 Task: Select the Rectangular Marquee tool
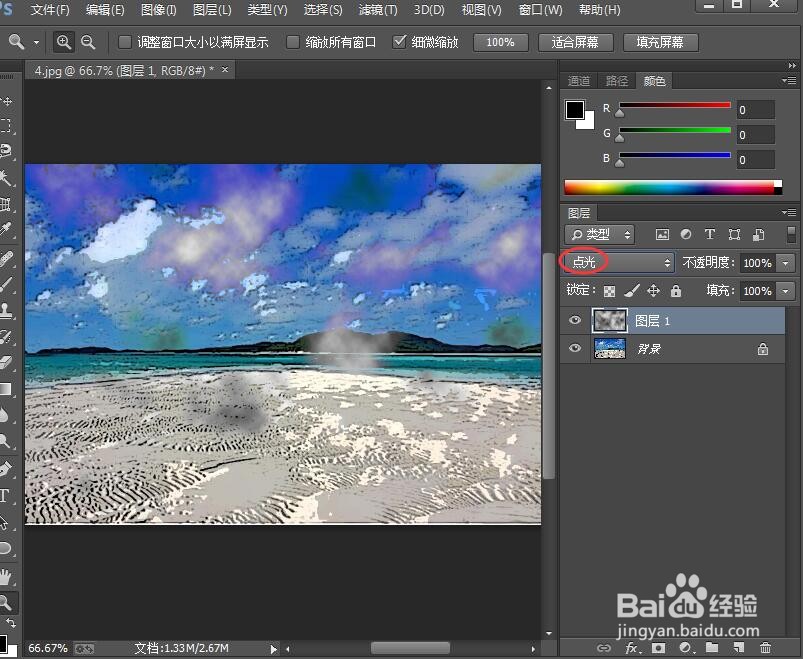coord(6,126)
